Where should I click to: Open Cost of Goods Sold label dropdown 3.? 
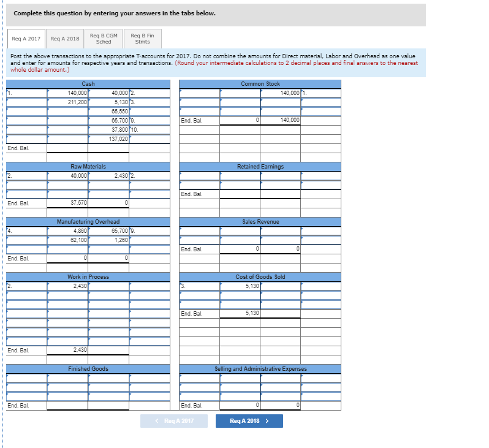tap(200, 286)
